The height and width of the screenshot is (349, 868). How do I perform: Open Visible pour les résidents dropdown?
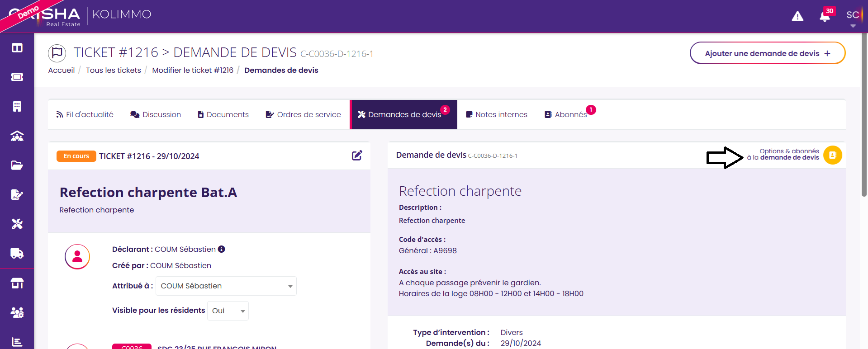pos(228,311)
